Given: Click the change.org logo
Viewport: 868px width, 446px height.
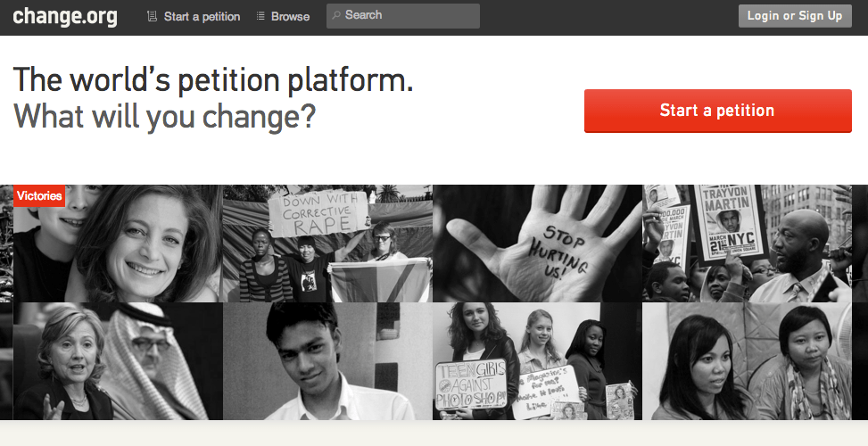Looking at the screenshot, I should (x=65, y=16).
